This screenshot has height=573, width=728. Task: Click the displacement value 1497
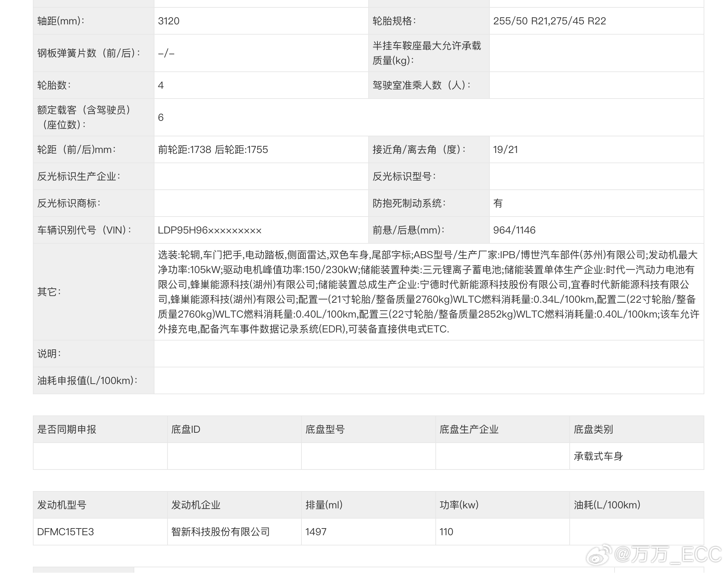pyautogui.click(x=316, y=532)
